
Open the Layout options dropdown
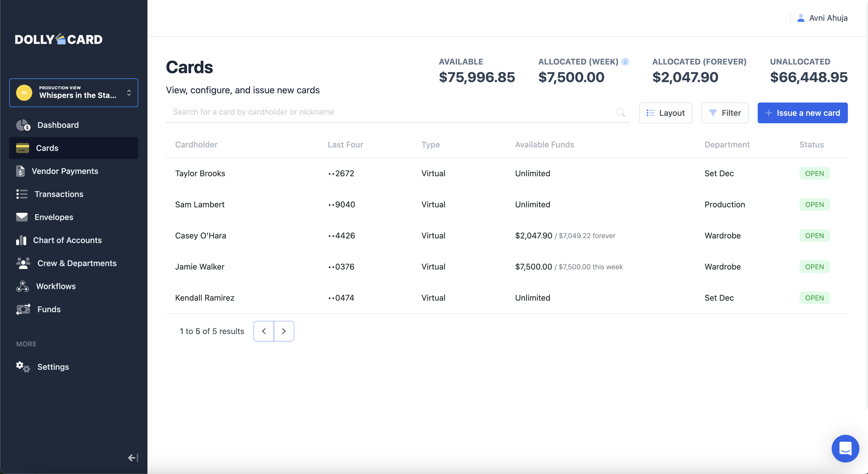coord(666,113)
